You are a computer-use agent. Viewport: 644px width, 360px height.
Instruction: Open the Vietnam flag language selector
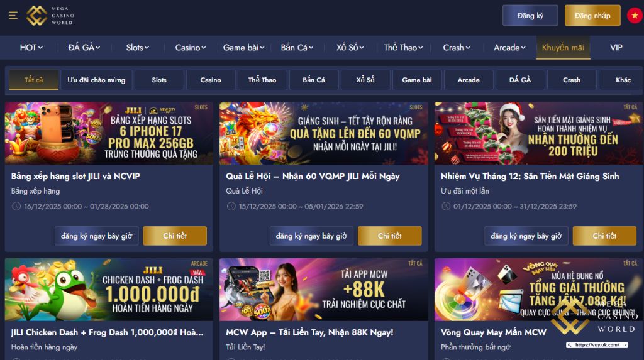(635, 16)
